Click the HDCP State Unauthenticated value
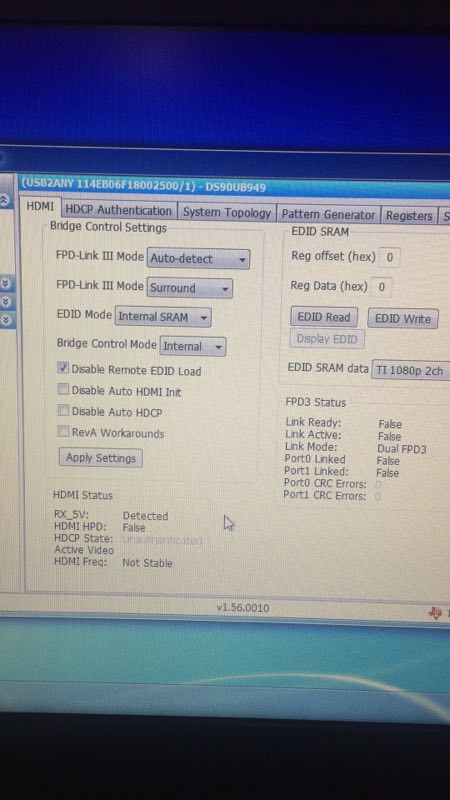 coord(162,540)
